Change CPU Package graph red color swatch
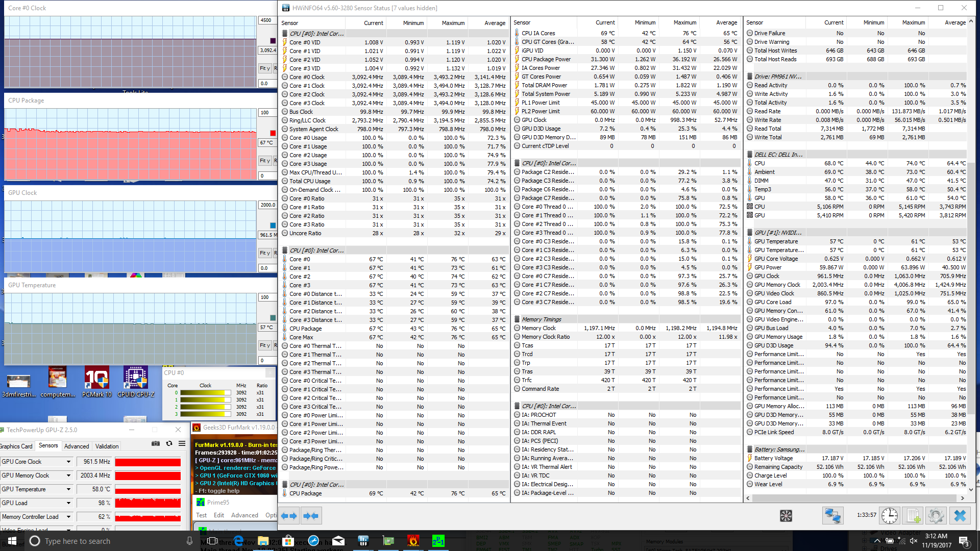The image size is (980, 551). [273, 133]
